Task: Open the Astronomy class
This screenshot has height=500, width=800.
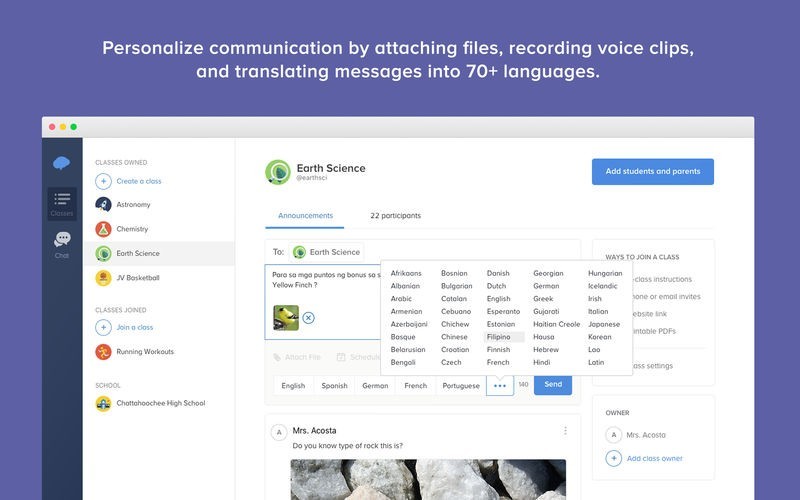Action: (133, 205)
